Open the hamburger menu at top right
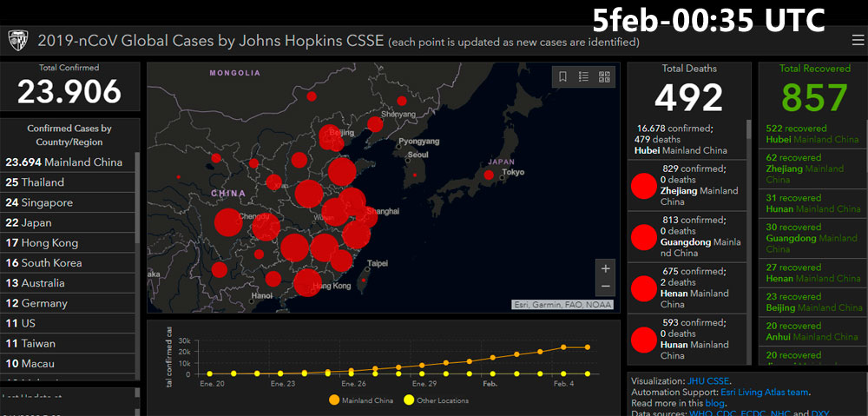Viewport: 868px width, 416px height. [x=858, y=41]
